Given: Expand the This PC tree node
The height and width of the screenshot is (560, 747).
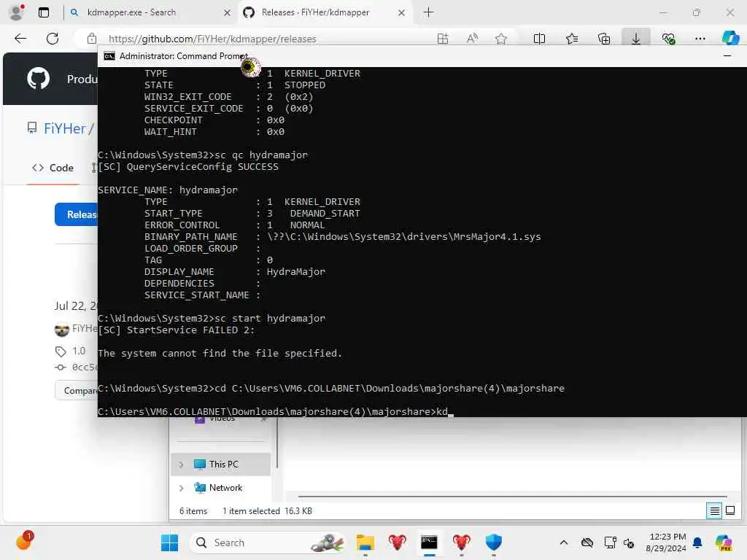Looking at the screenshot, I should 181,464.
